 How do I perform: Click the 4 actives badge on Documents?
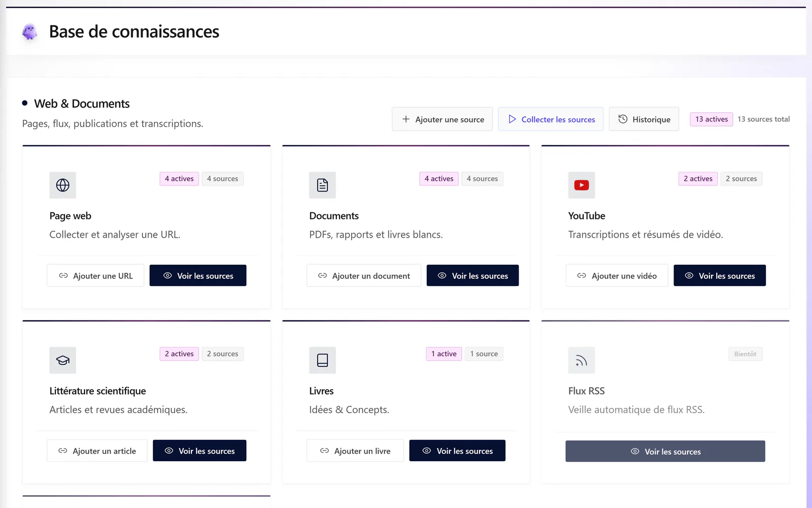(439, 179)
